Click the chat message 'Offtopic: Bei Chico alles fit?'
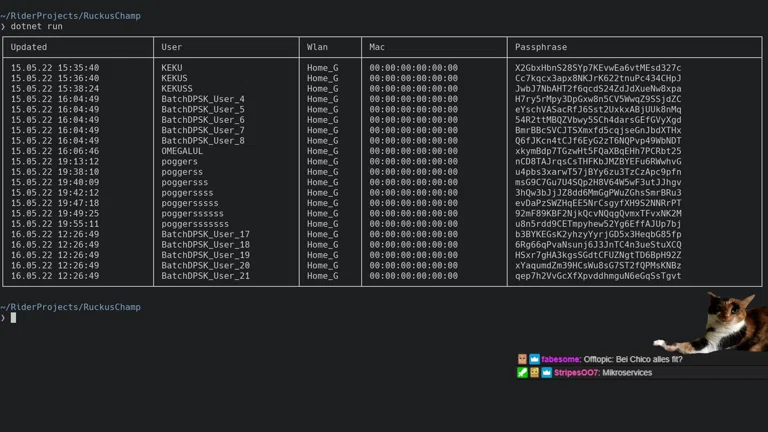768x432 pixels. 633,359
